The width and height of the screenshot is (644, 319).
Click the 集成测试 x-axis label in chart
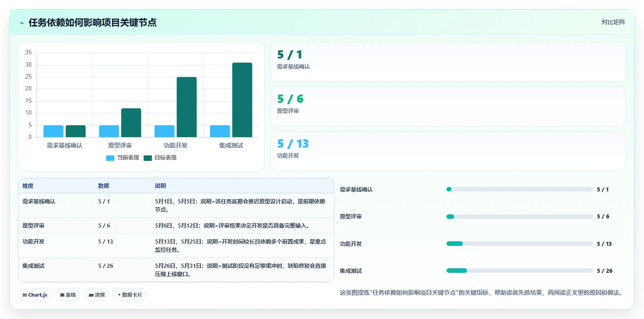[231, 145]
